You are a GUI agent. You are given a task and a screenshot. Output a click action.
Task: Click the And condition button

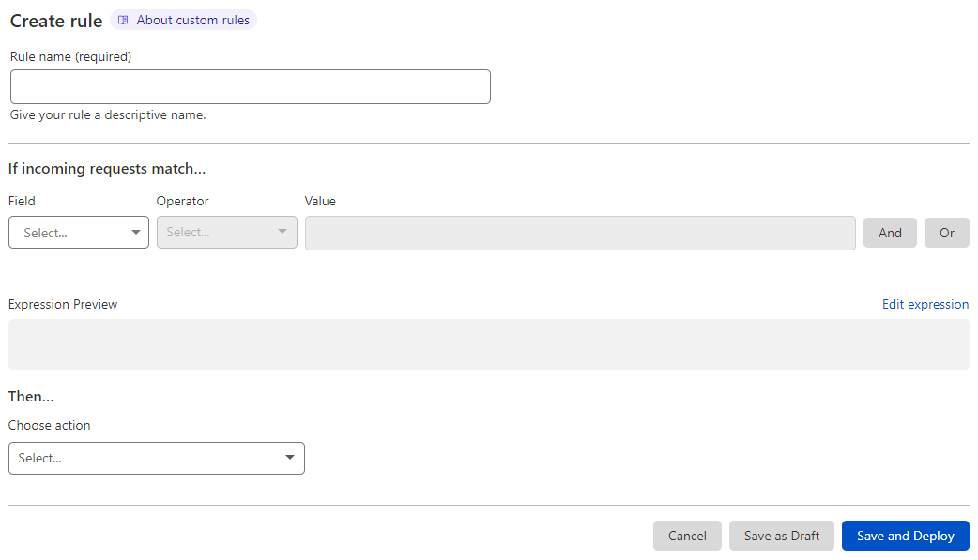(890, 232)
